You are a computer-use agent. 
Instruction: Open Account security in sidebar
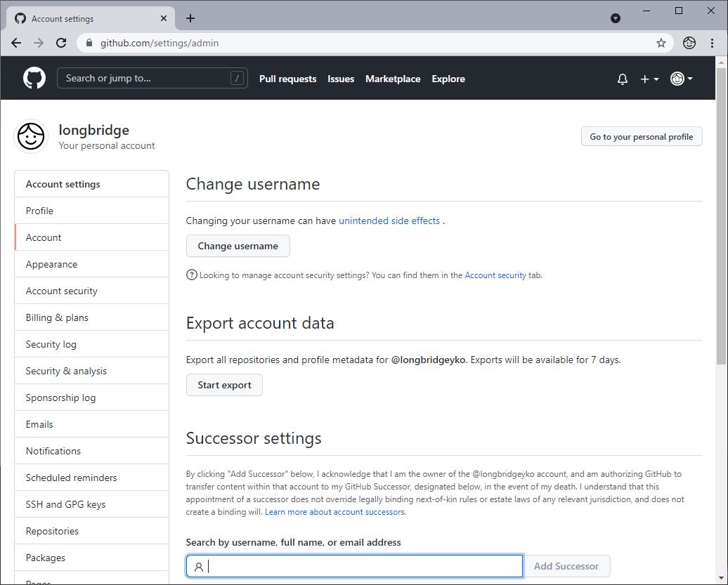click(92, 291)
